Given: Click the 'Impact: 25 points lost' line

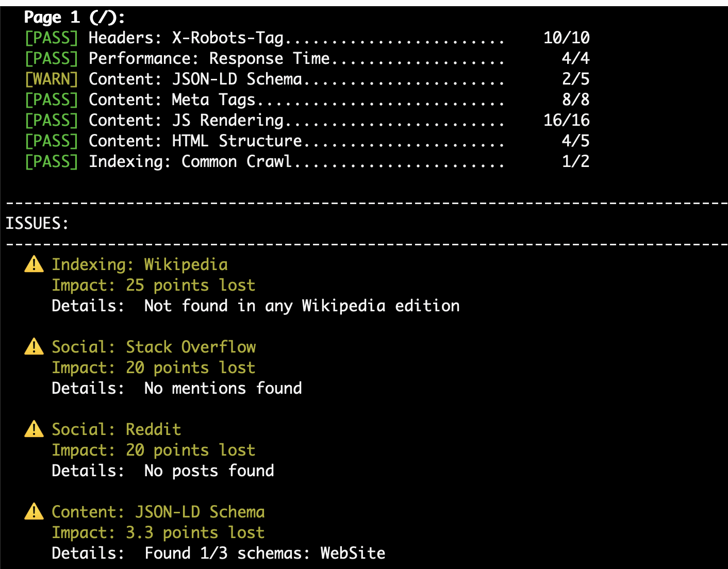Looking at the screenshot, I should click(154, 285).
